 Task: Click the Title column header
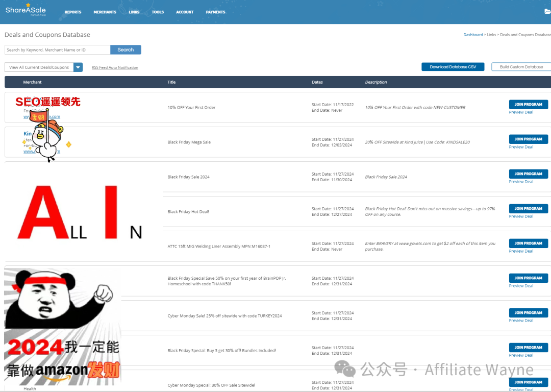tap(171, 82)
